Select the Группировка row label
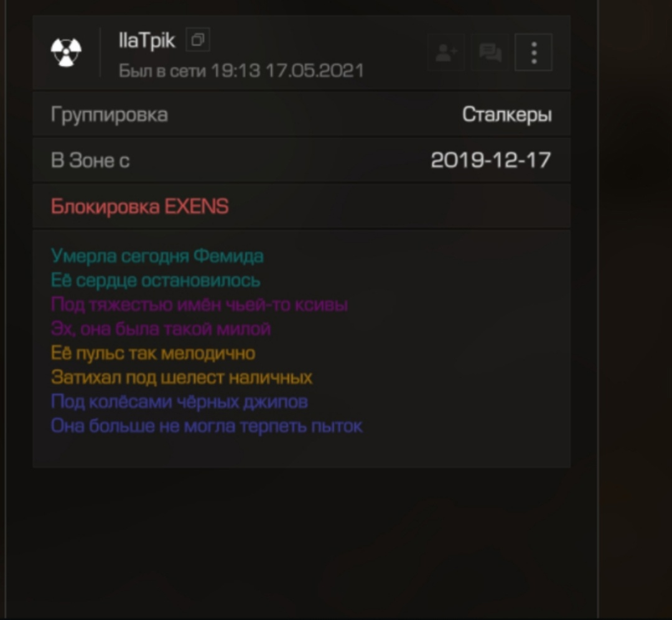This screenshot has width=672, height=620. (x=110, y=115)
